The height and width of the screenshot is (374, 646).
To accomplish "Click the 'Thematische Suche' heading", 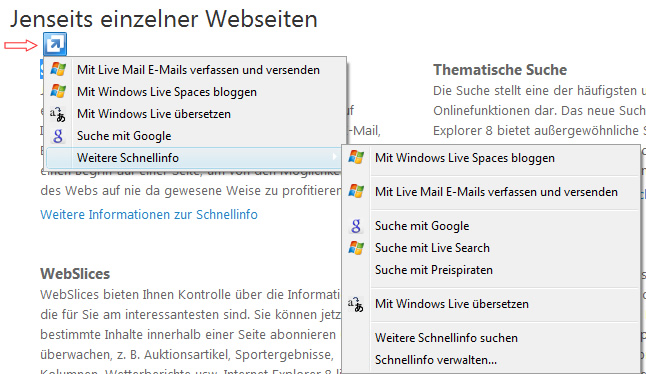I will [x=500, y=70].
